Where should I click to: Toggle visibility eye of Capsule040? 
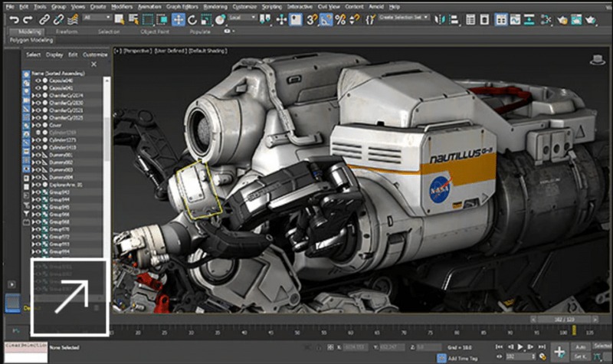click(38, 80)
